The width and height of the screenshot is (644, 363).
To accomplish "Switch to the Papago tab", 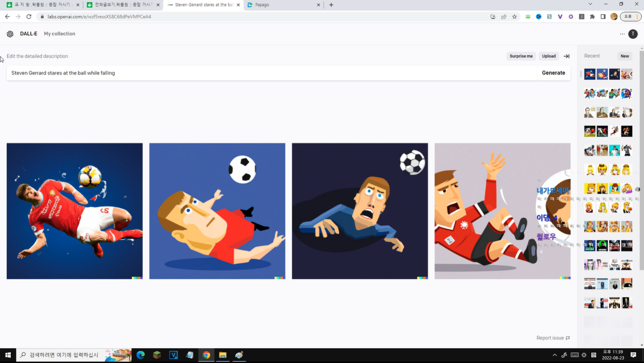I will (x=283, y=5).
